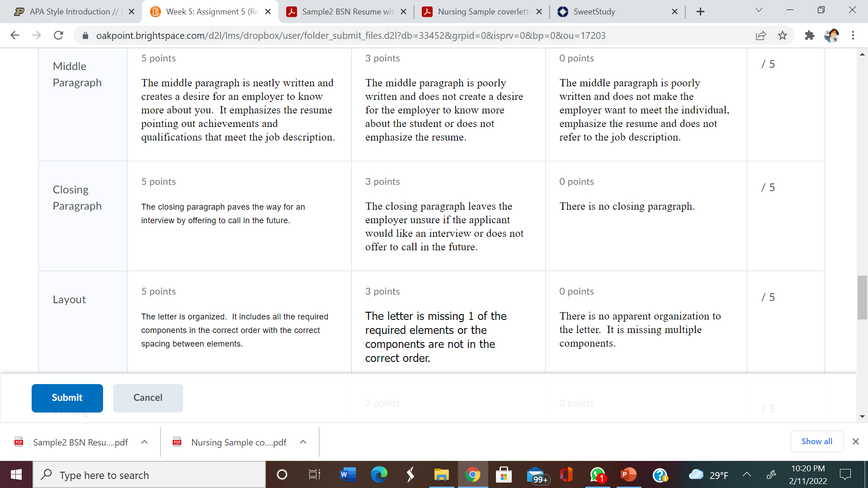Switch to the SweetStudy tab
This screenshot has width=868, height=488.
618,12
